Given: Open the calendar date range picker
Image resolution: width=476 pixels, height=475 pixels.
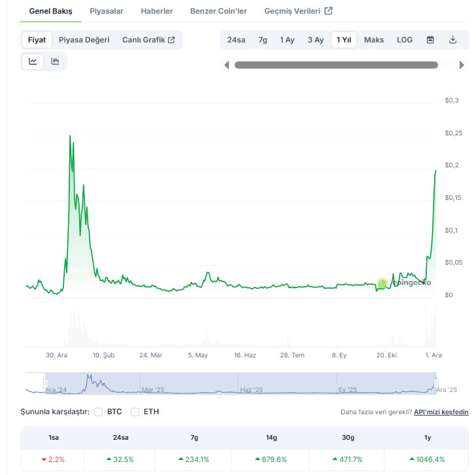Looking at the screenshot, I should 430,40.
